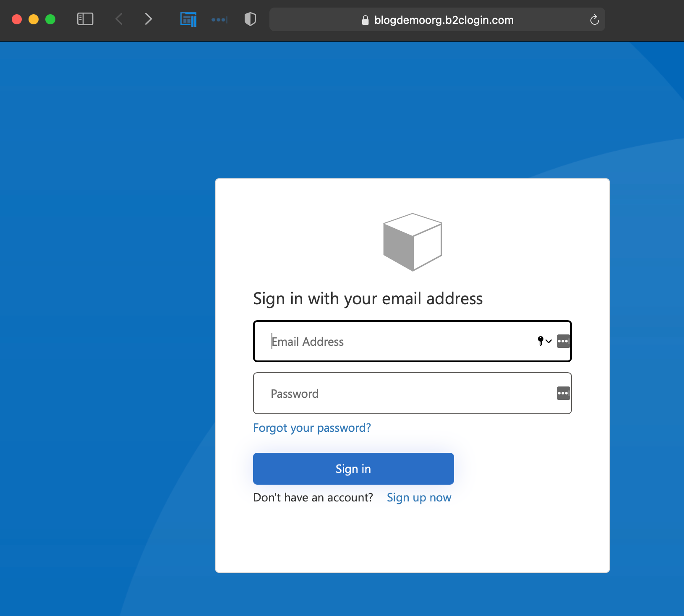Screen dimensions: 684x616
Task: Open the blue window-layout extension icon
Action: point(188,19)
